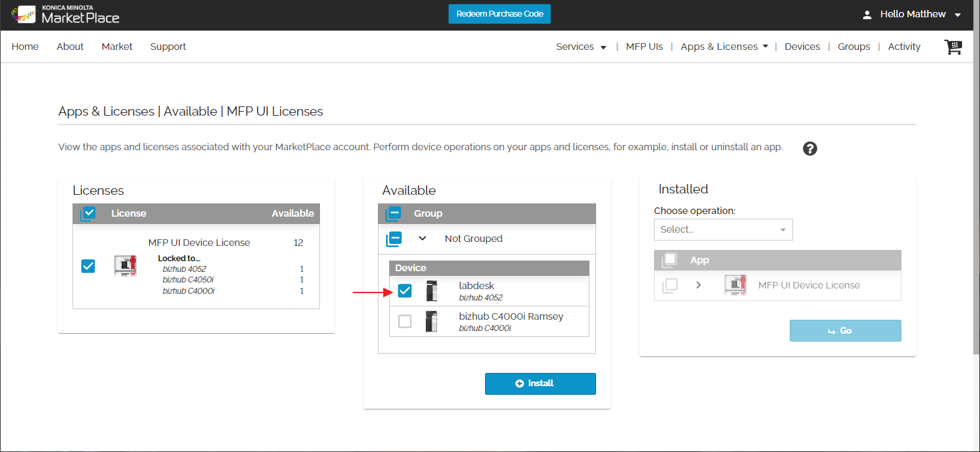Click the labdesk device name
The image size is (980, 452).
tap(476, 286)
